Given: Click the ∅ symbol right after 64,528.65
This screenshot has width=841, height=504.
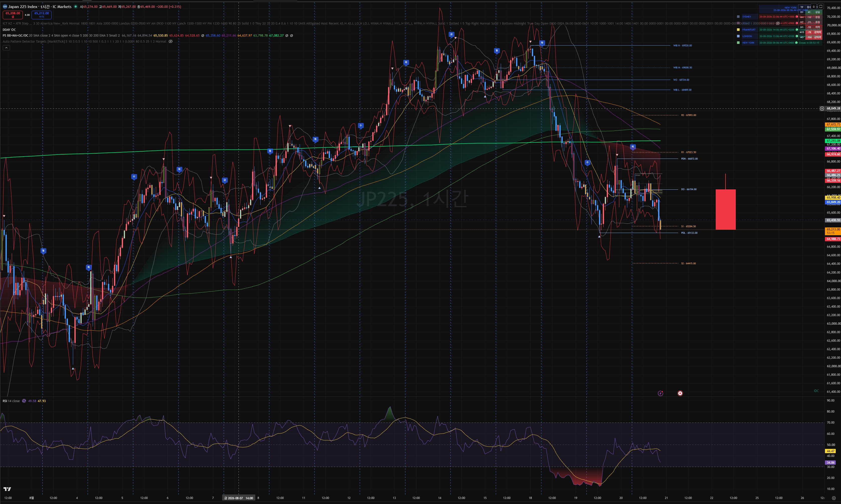Looking at the screenshot, I should 203,35.
